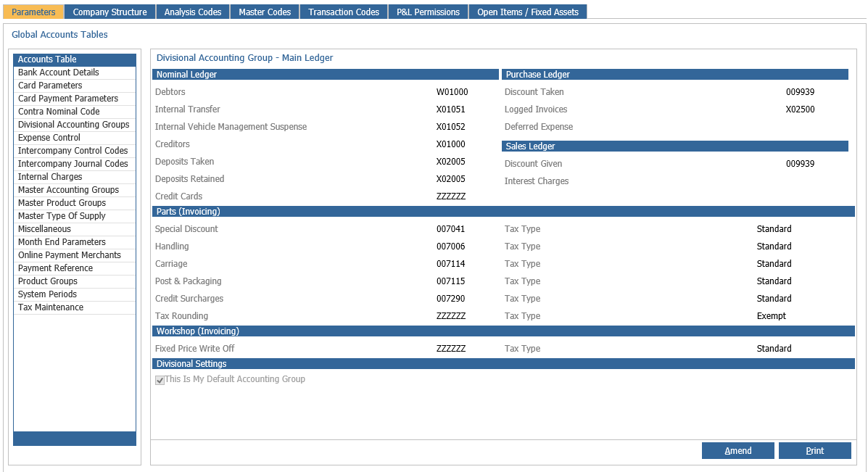The height and width of the screenshot is (472, 868).
Task: Click the Amend button
Action: [x=738, y=450]
